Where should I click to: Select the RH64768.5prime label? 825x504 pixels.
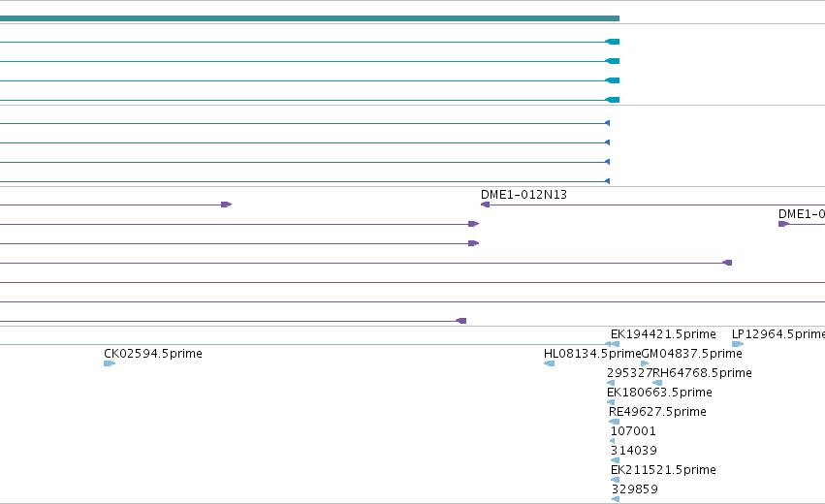(702, 373)
